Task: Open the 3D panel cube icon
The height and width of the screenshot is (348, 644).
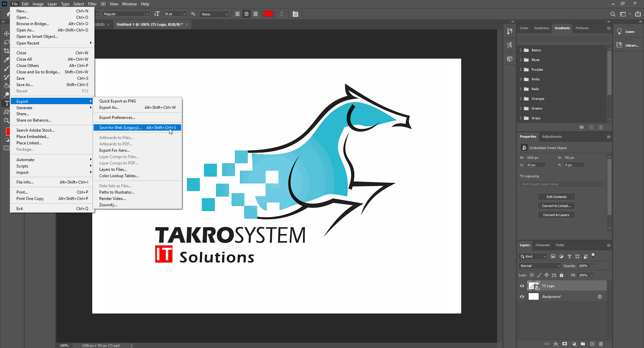Action: click(x=510, y=59)
